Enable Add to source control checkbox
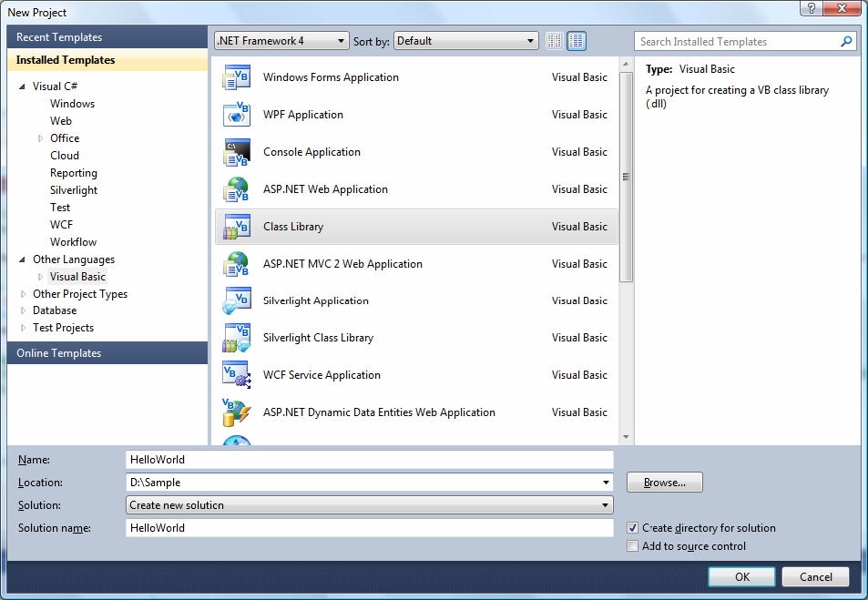The image size is (868, 600). [x=632, y=546]
